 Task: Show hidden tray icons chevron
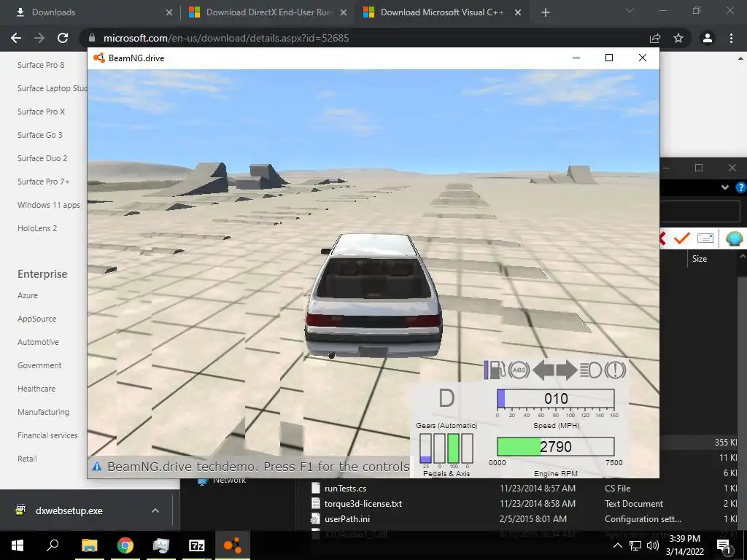617,545
